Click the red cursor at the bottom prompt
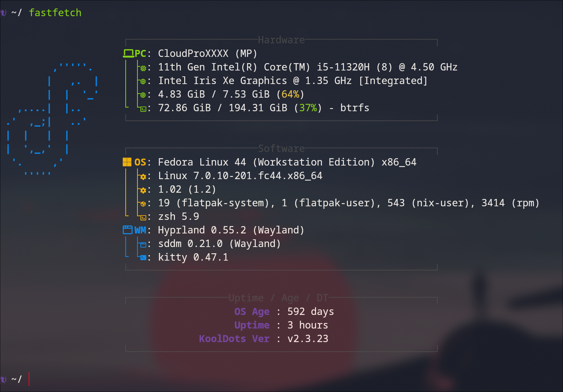Viewport: 563px width, 392px height. 29,379
